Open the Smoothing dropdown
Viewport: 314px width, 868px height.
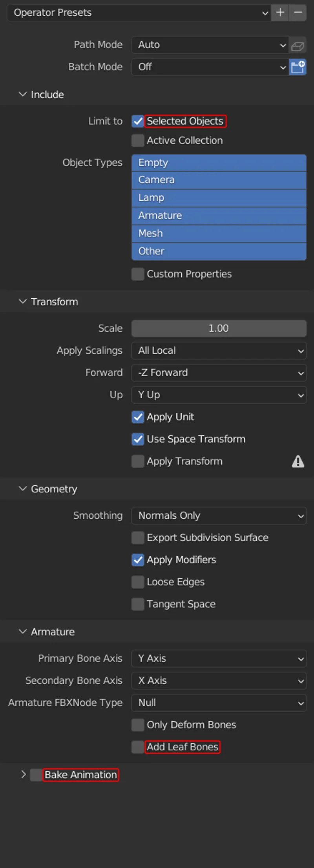[219, 516]
